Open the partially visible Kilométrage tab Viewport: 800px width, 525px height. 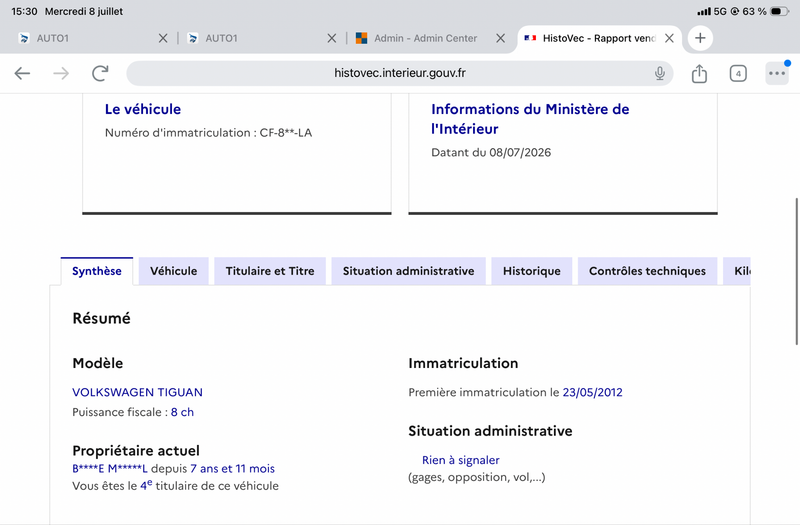tap(737, 271)
